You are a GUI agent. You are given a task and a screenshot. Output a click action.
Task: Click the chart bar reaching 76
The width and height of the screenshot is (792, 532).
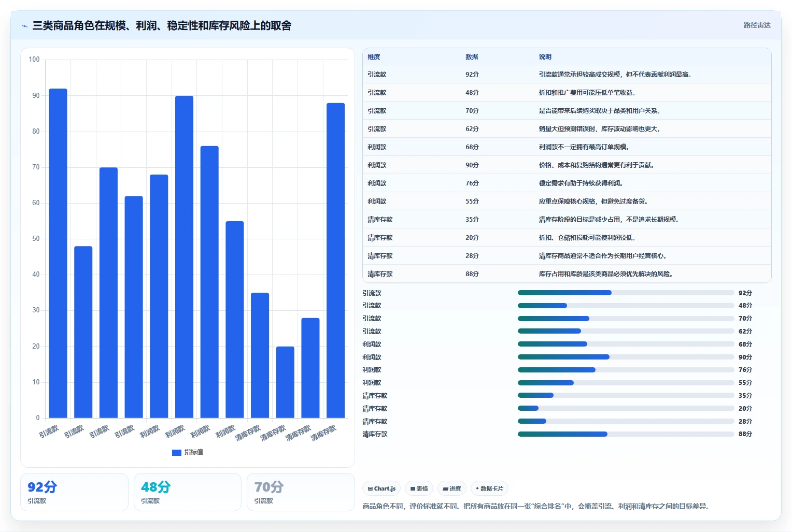209,282
